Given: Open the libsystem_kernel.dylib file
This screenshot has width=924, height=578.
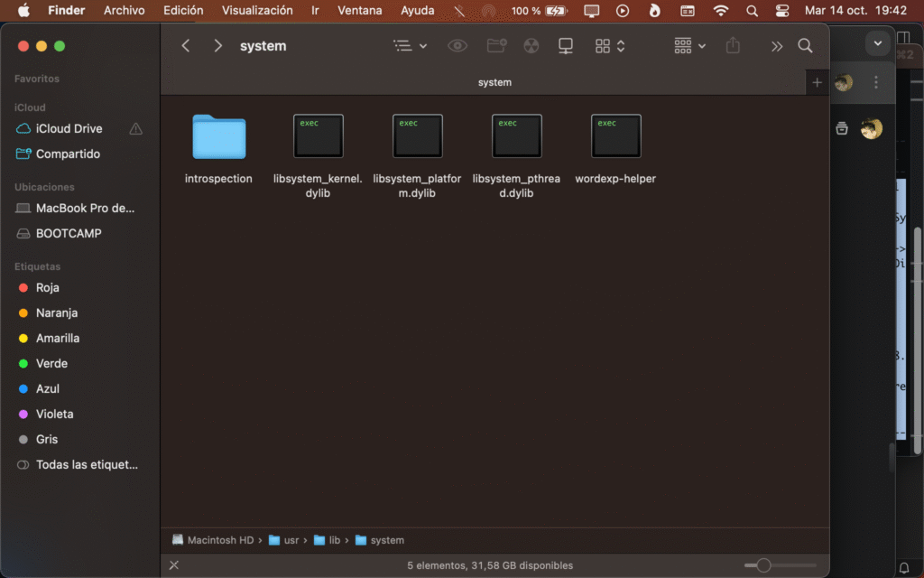Looking at the screenshot, I should pos(318,136).
